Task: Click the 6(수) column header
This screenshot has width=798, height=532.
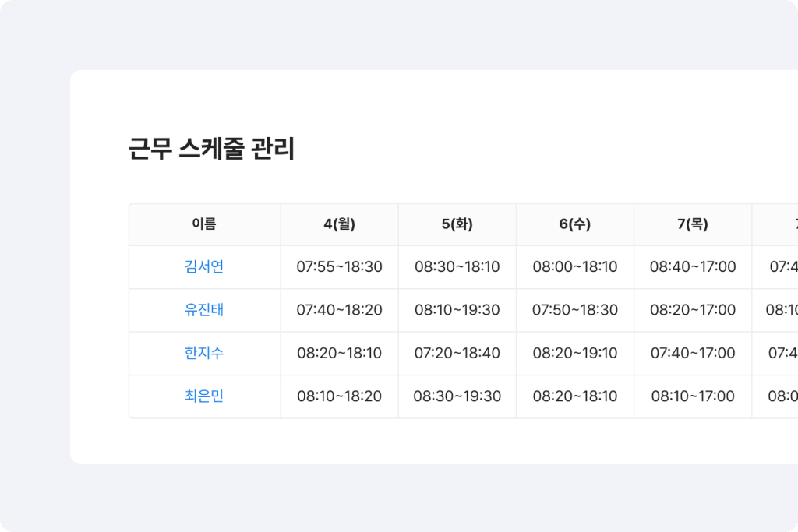Action: tap(575, 224)
